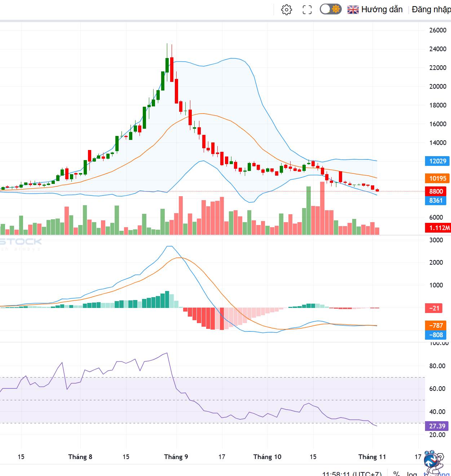Open timezone menu showing UTC+7 clock
Image resolution: width=451 pixels, height=476 pixels.
(352, 473)
